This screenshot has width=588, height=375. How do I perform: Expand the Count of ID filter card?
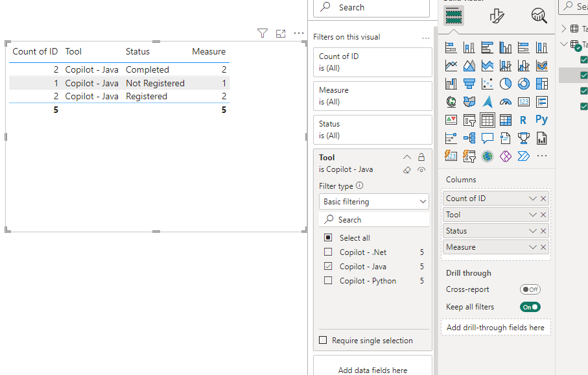(373, 62)
